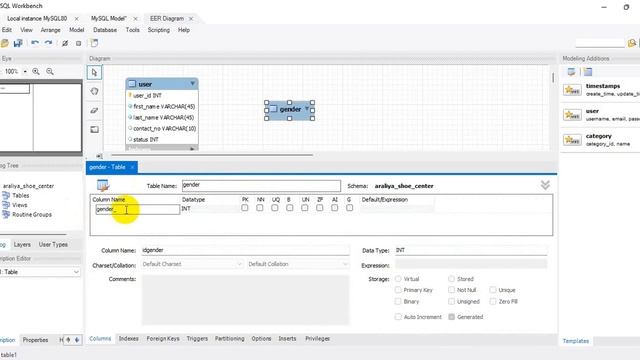Collapse the table editor header with double chevron
Viewport: 640px width, 360px height.
[545, 185]
